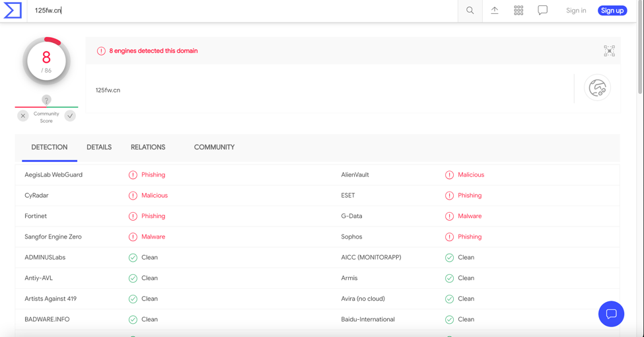Click the Community Score label

46,117
